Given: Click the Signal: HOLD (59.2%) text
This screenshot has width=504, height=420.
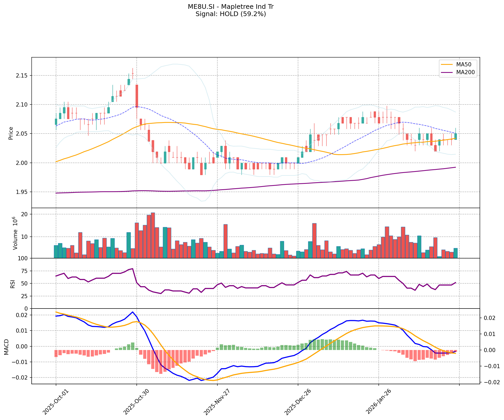Looking at the screenshot, I should click(x=231, y=14).
